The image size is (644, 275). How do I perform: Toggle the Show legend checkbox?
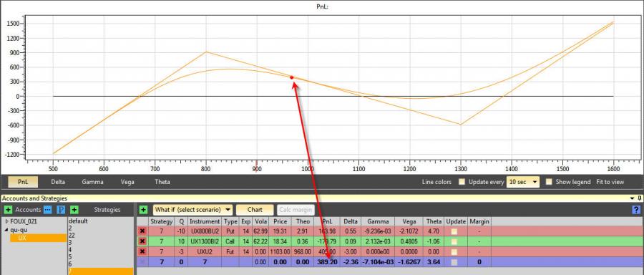click(x=549, y=182)
